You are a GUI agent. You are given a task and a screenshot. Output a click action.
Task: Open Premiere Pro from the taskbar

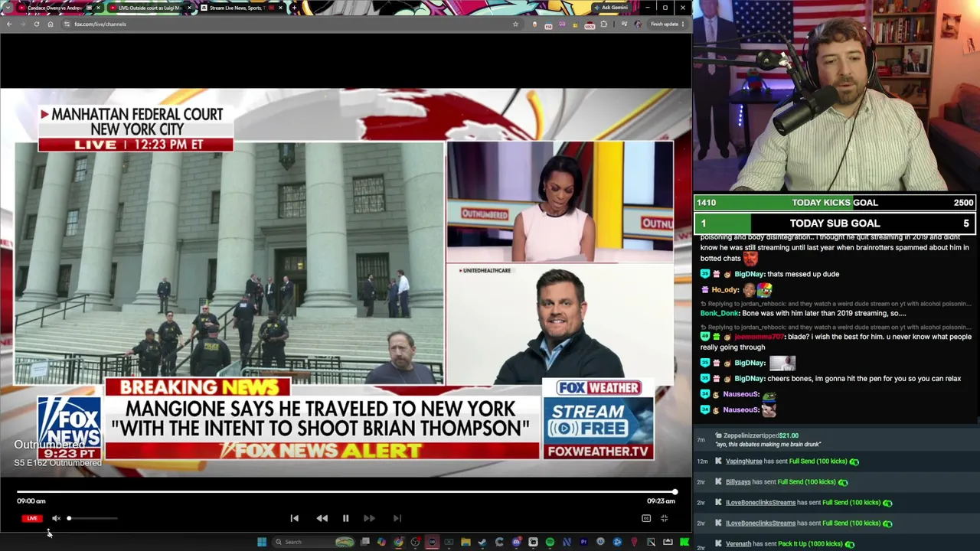pos(583,542)
